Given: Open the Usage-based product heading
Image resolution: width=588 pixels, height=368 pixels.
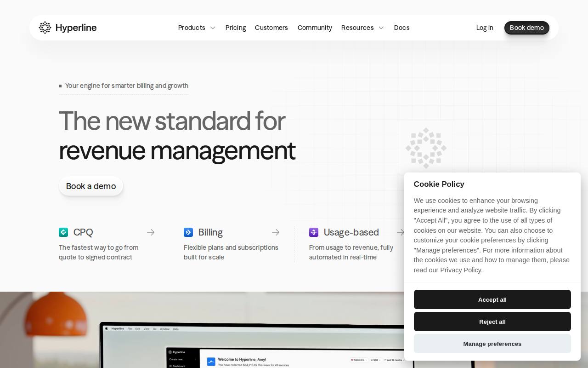Looking at the screenshot, I should pos(351,232).
